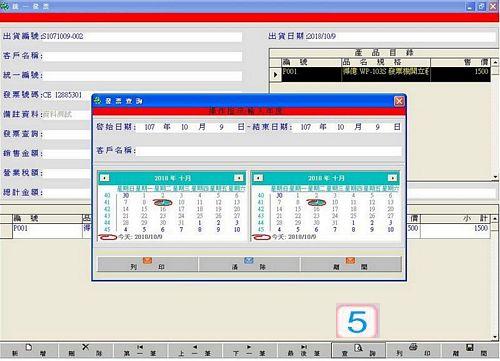Image resolution: width=500 pixels, height=361 pixels.
Task: Go to previous month in left calendar
Action: click(x=105, y=178)
